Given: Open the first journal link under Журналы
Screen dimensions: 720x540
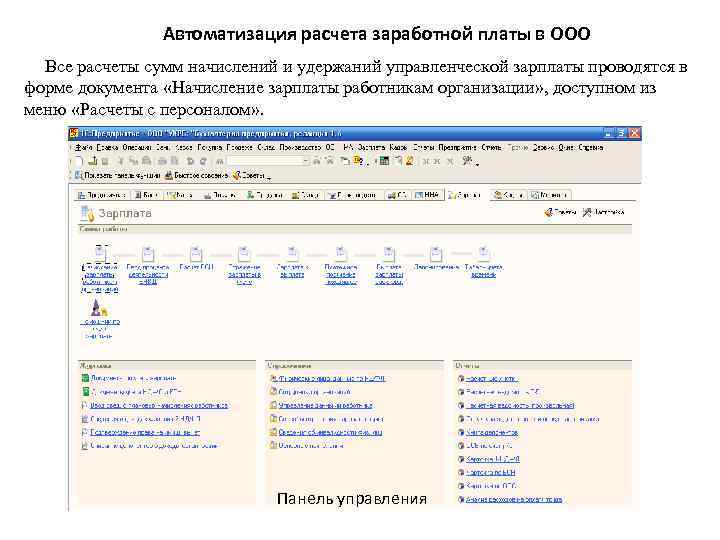Looking at the screenshot, I should point(133,378).
